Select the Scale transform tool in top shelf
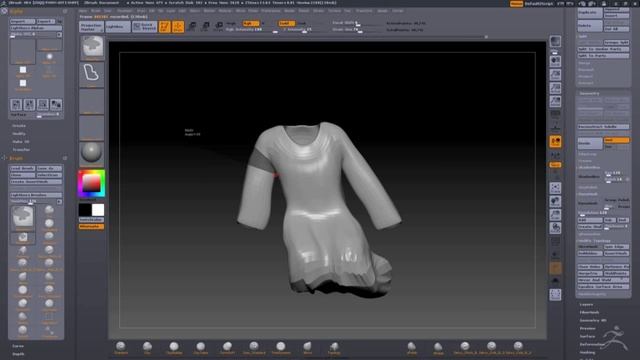This screenshot has height=360, width=640. [205, 27]
